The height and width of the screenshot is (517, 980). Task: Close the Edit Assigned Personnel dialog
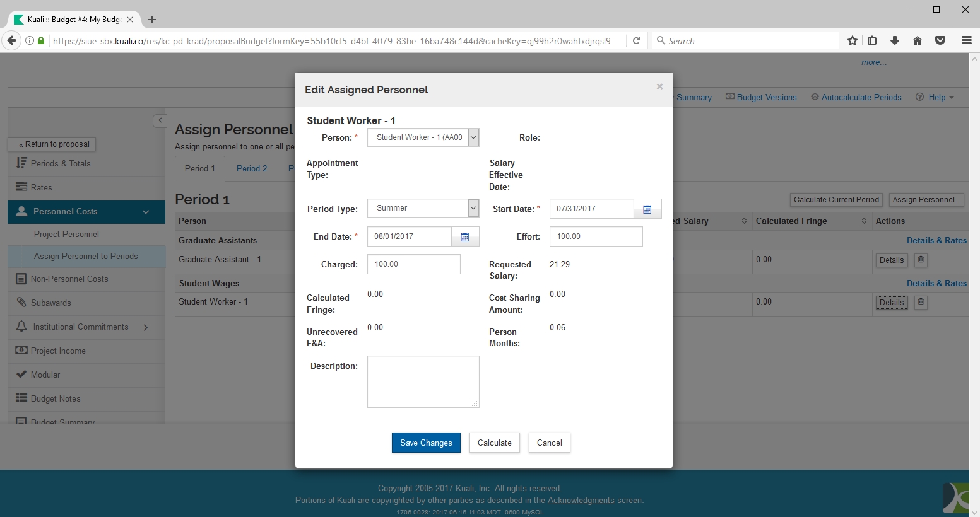pos(659,86)
